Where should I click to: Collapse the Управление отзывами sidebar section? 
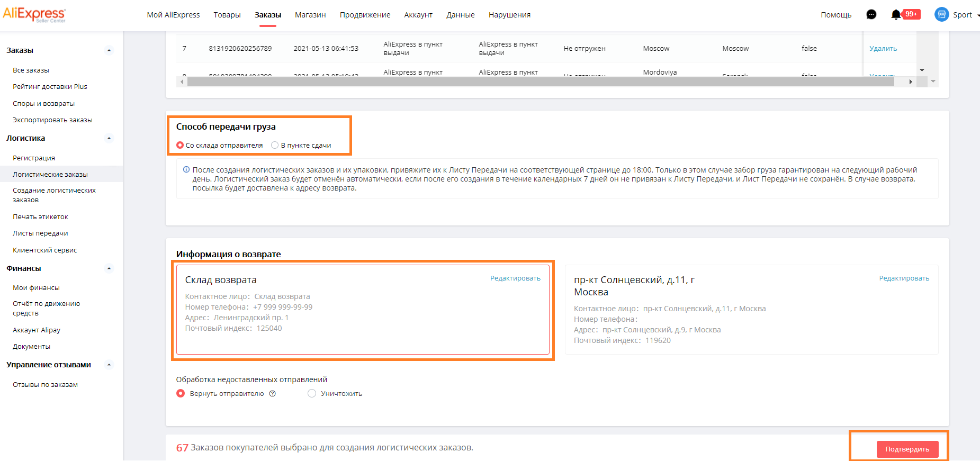(109, 365)
